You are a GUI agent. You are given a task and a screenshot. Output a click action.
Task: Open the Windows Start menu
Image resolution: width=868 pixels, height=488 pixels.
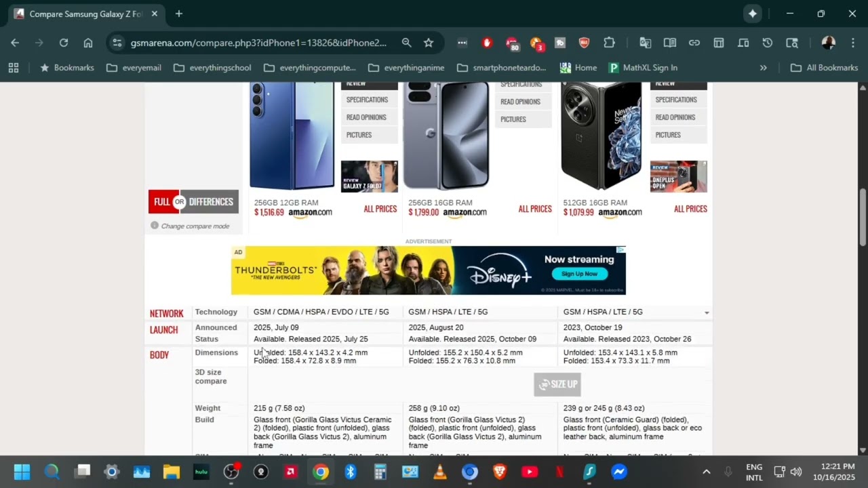point(22,472)
